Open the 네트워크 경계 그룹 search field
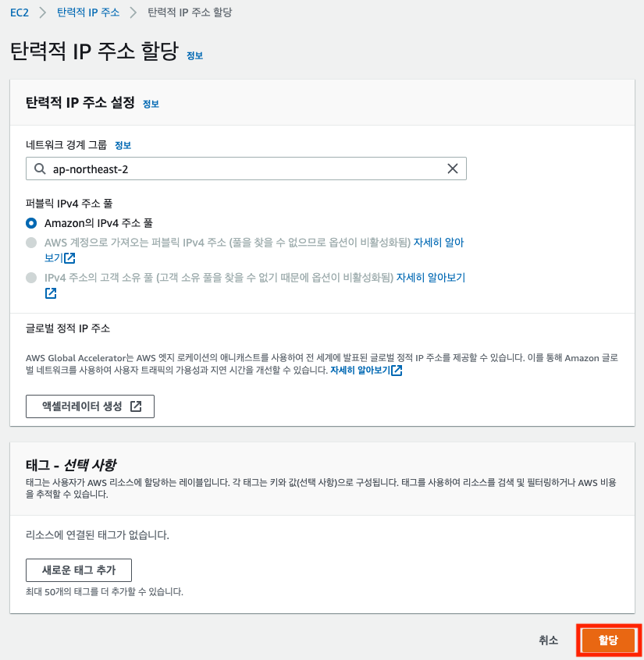The width and height of the screenshot is (644, 660). (246, 169)
